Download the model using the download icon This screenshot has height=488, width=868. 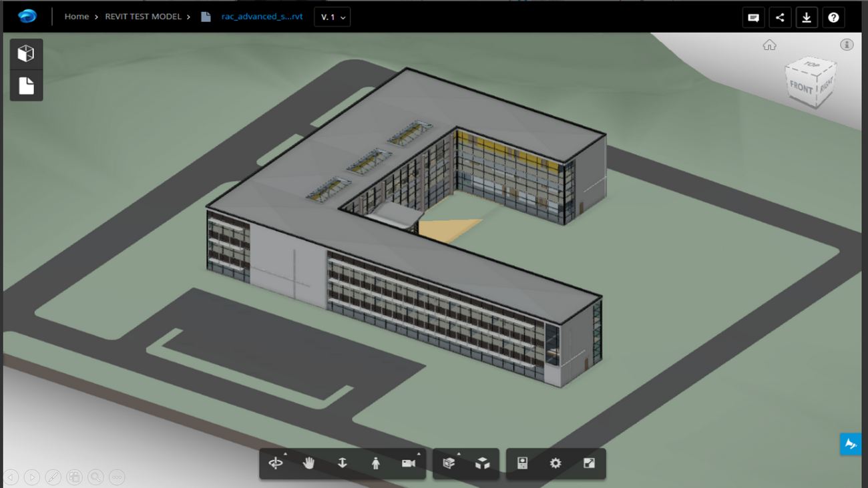(807, 17)
